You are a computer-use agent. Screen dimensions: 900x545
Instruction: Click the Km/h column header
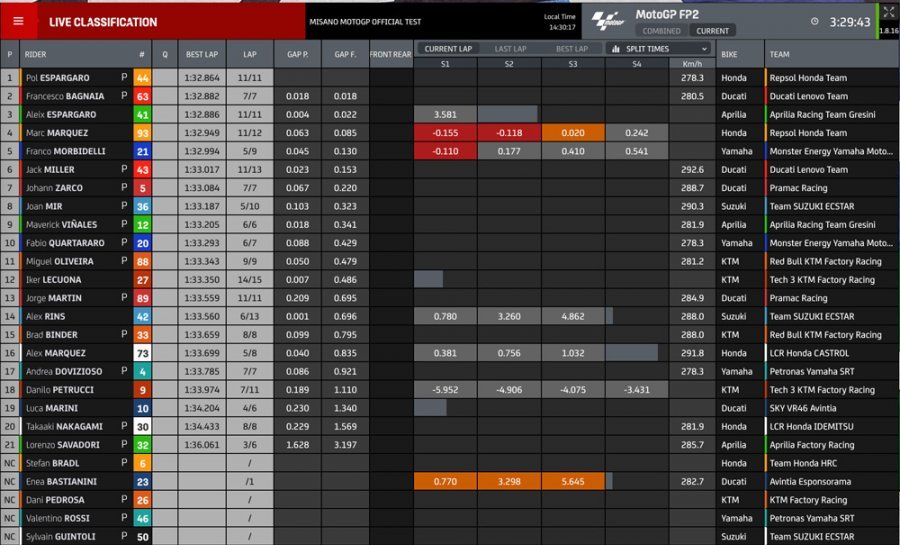click(692, 64)
